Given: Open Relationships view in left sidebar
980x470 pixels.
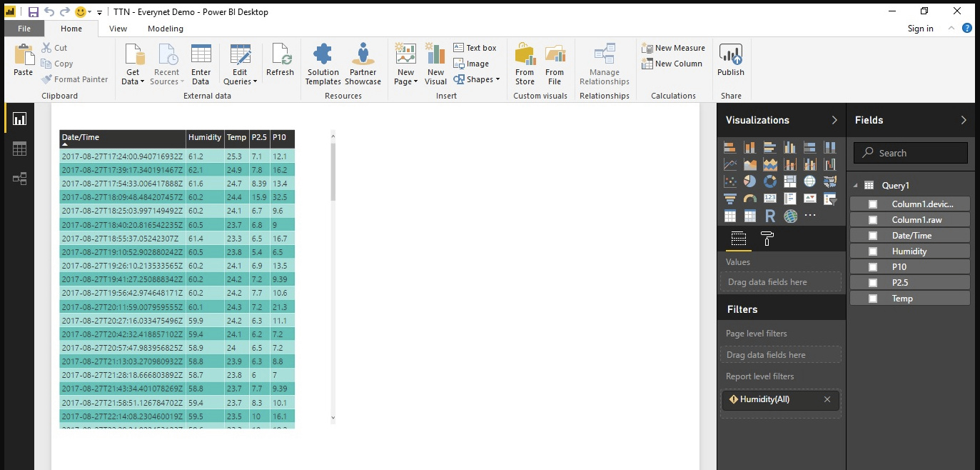Looking at the screenshot, I should 19,179.
